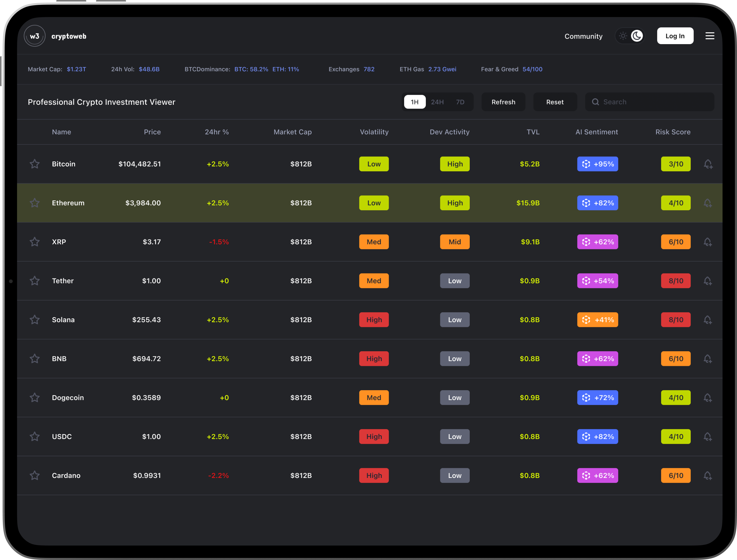Screen dimensions: 737x560
Task: Select dark mode moon toggle
Action: [x=637, y=36]
